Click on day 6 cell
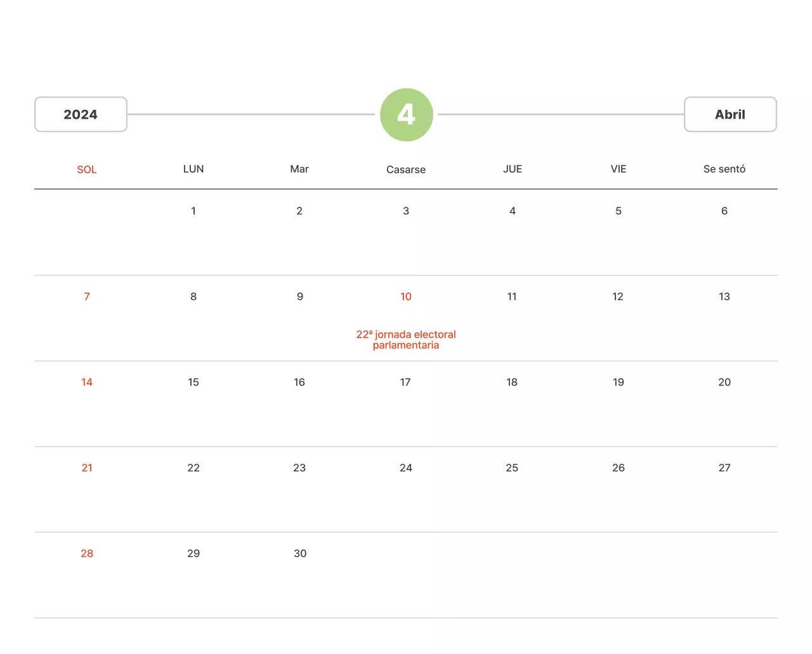Image resolution: width=812 pixels, height=654 pixels. tap(724, 211)
